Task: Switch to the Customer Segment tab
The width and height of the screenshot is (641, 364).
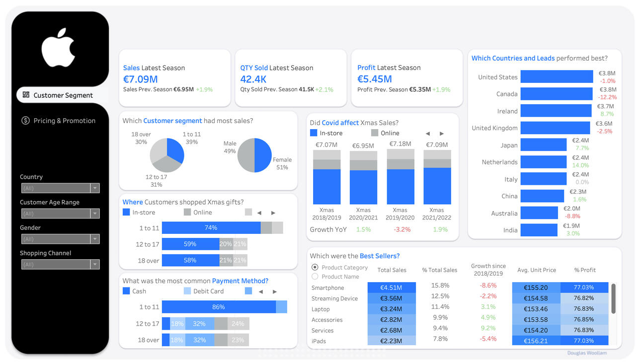Action: pos(63,95)
